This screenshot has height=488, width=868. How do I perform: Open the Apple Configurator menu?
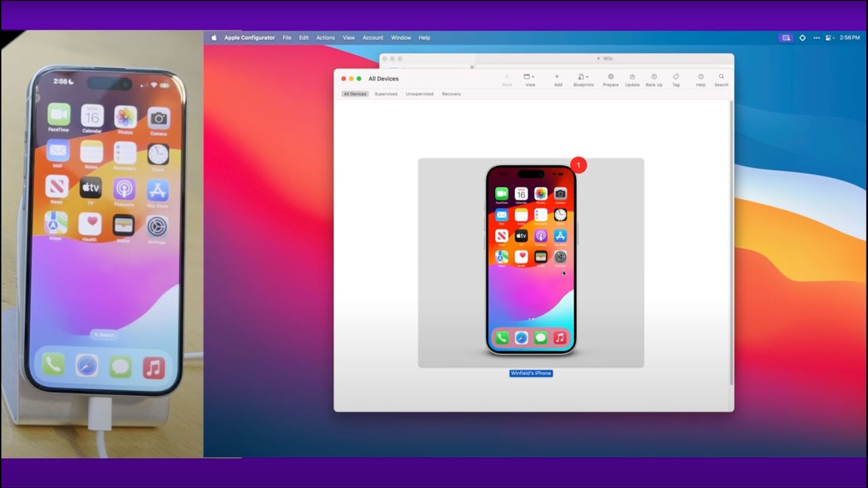click(248, 38)
